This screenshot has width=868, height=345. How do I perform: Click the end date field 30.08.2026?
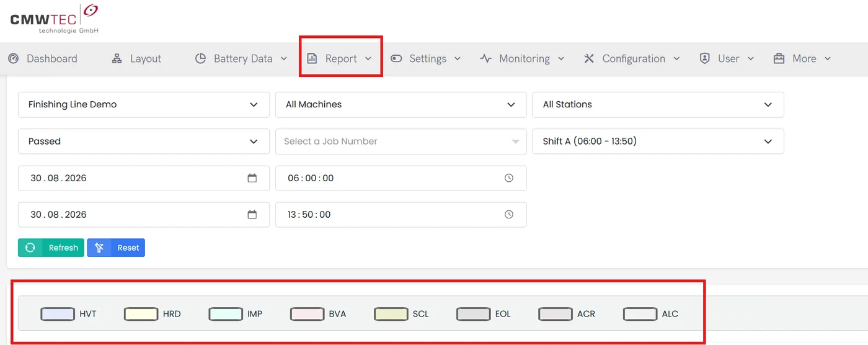[x=144, y=215]
